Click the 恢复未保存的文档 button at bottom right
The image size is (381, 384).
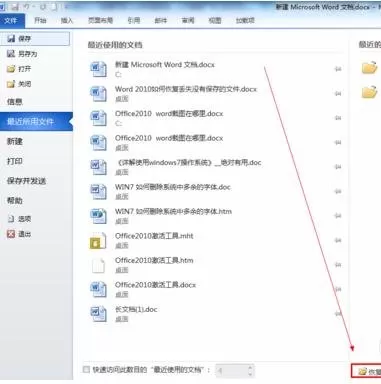pyautogui.click(x=366, y=371)
